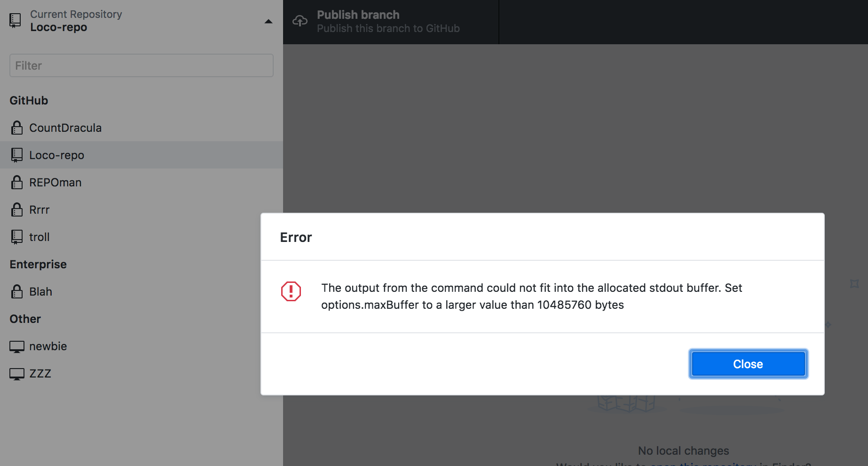Viewport: 868px width, 466px height.
Task: Click the Other section header
Action: point(25,319)
